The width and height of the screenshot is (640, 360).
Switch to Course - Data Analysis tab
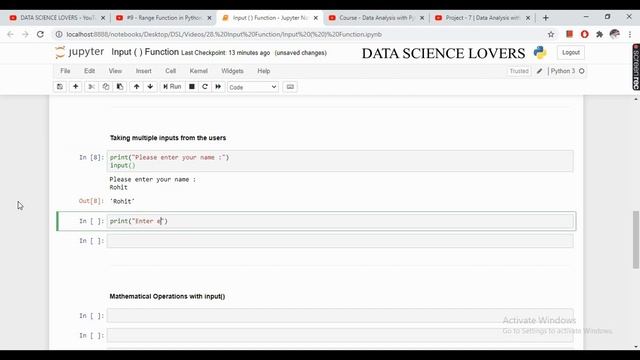(x=376, y=18)
